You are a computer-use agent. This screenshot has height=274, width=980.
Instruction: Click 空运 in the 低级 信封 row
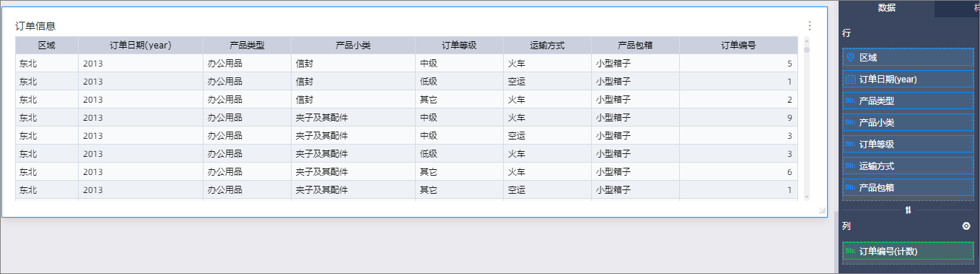point(516,82)
